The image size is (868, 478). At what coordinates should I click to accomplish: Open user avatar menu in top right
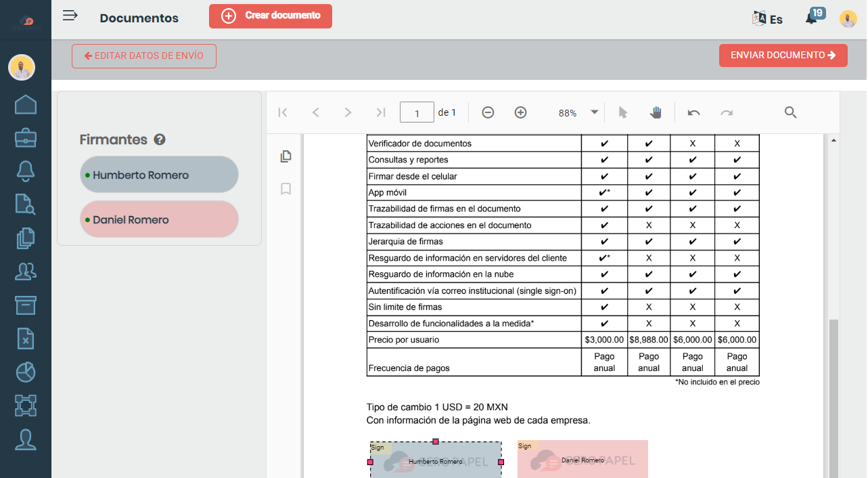click(x=848, y=19)
